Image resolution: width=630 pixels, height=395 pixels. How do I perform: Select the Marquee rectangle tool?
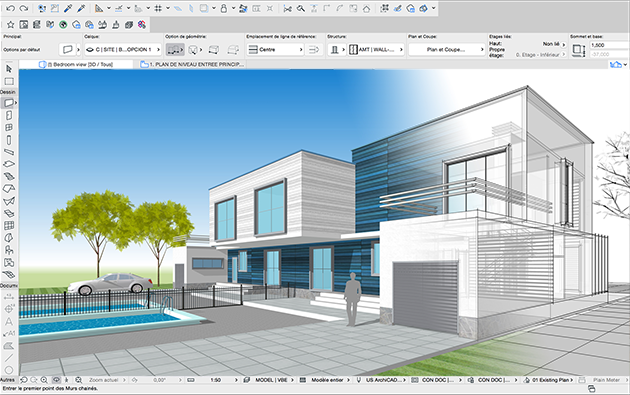pyautogui.click(x=9, y=82)
